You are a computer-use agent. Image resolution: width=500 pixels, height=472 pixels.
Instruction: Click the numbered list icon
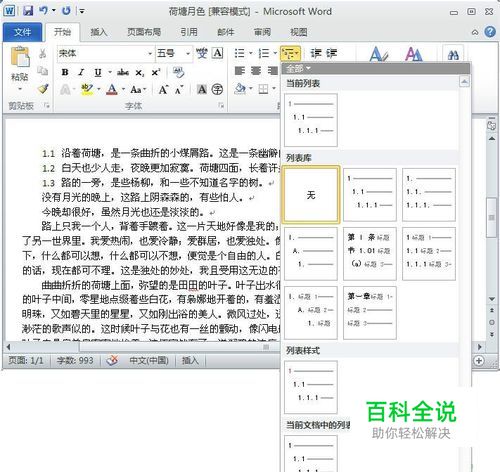coord(264,53)
